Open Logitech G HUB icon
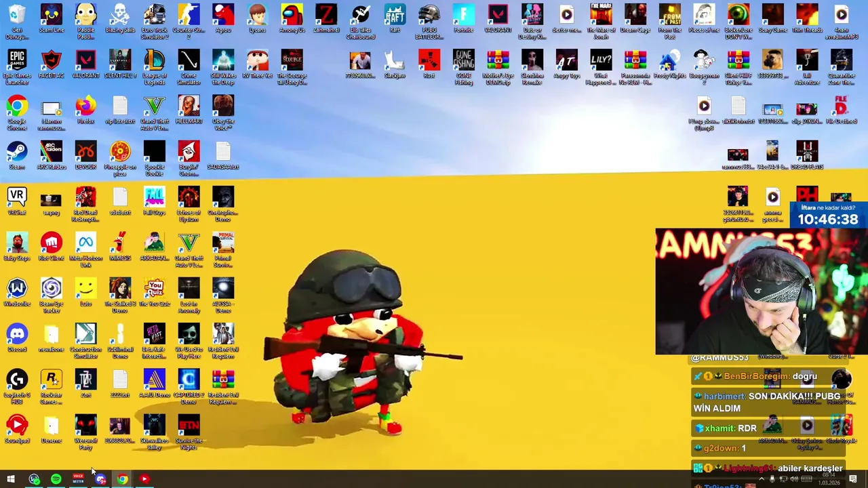Image resolution: width=868 pixels, height=488 pixels. [17, 387]
